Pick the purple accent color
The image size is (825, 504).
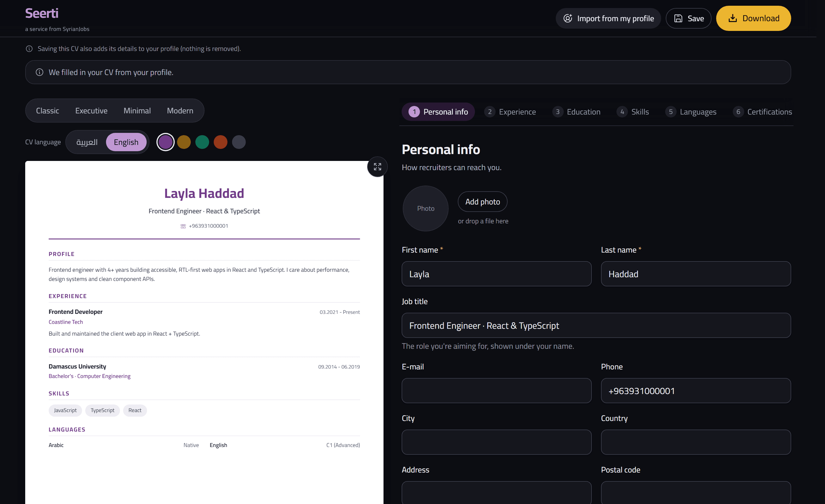click(x=165, y=142)
